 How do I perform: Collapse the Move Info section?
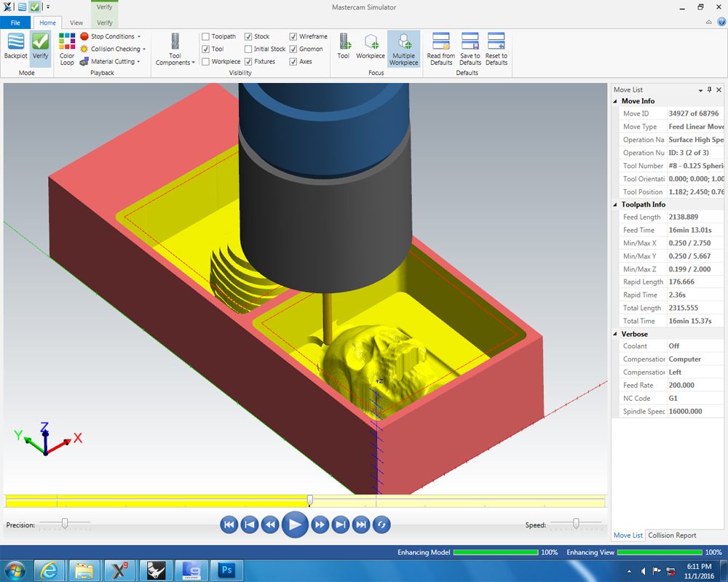coord(615,101)
